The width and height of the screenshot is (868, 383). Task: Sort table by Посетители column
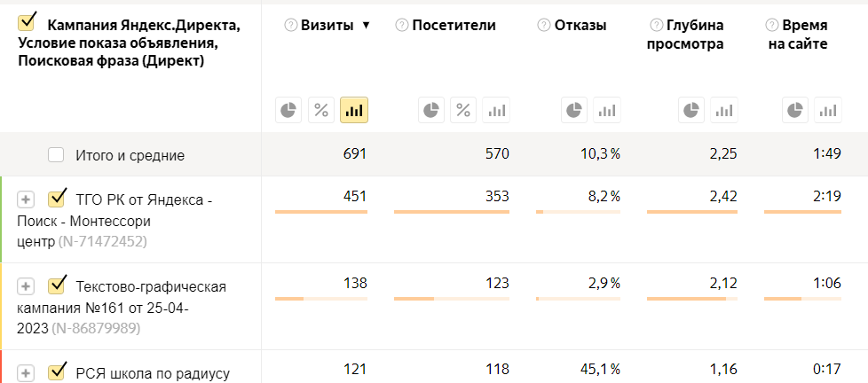point(454,26)
